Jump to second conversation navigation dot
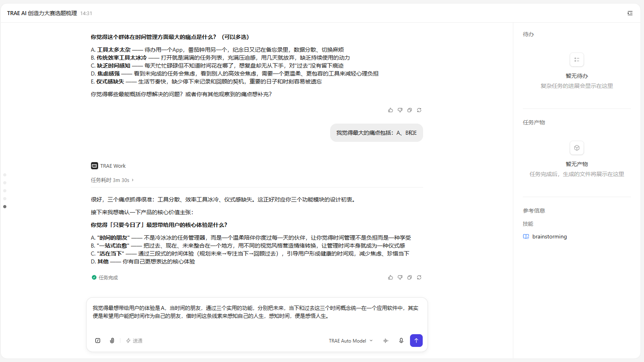 pos(5,183)
